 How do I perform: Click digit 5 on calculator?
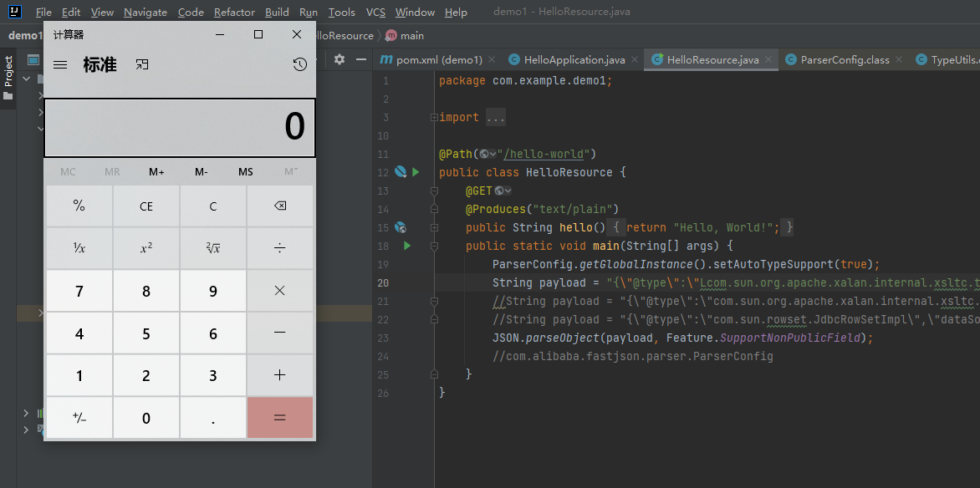pyautogui.click(x=146, y=333)
